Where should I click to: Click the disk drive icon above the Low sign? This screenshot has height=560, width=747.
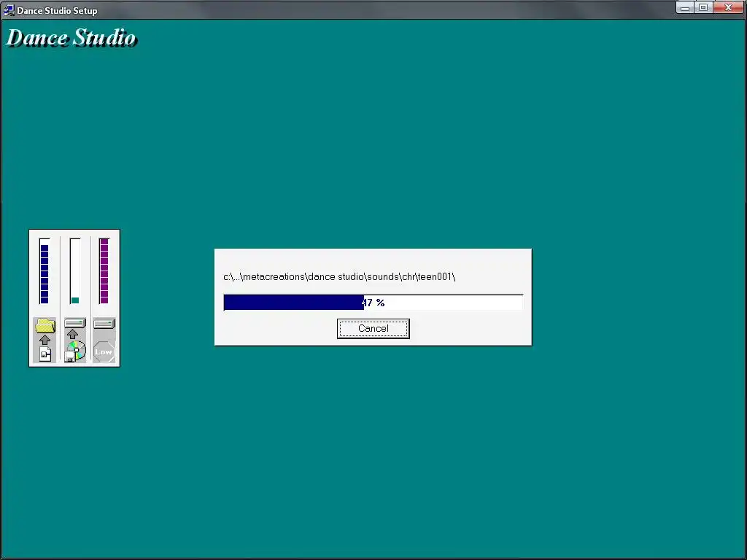(104, 324)
